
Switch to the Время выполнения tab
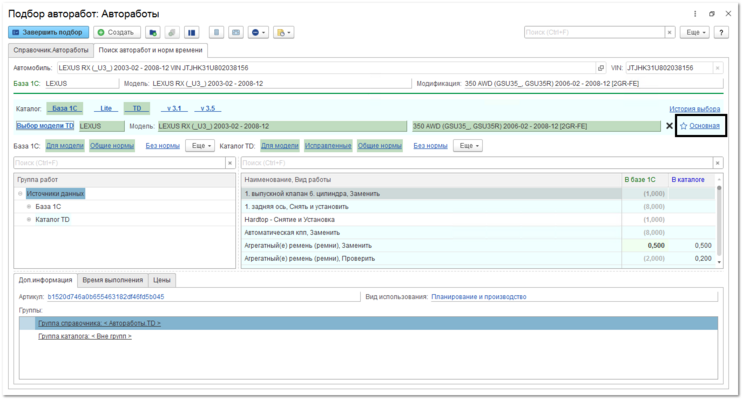point(113,280)
